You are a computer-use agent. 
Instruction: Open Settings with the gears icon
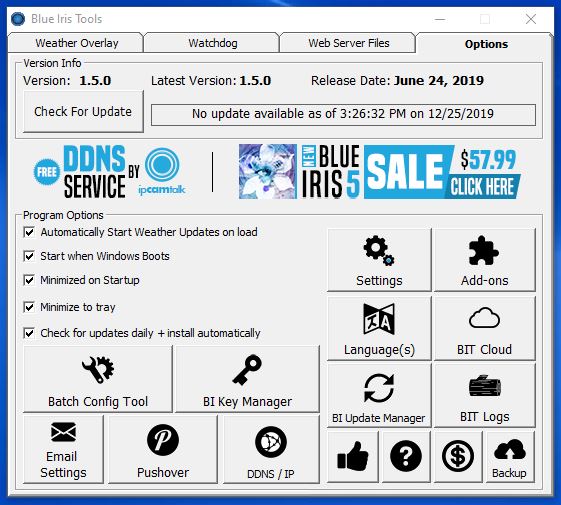point(379,260)
